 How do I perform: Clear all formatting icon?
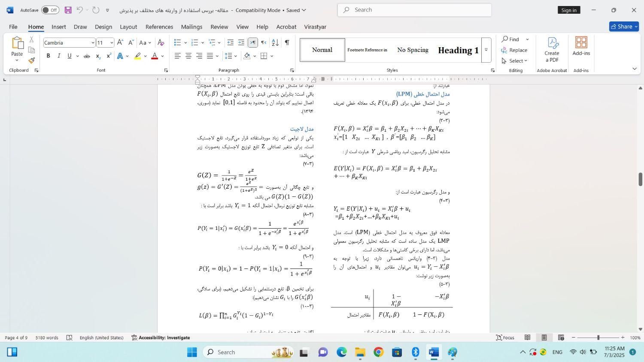click(161, 42)
